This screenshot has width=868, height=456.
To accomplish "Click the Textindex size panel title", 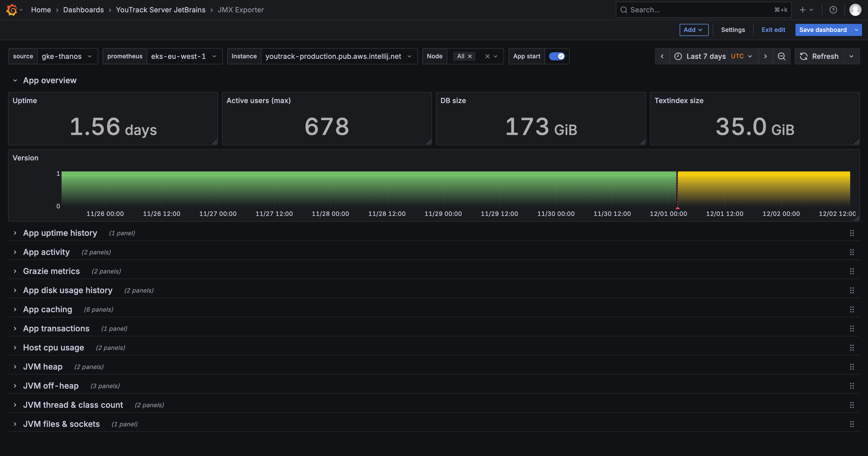I will tap(679, 101).
